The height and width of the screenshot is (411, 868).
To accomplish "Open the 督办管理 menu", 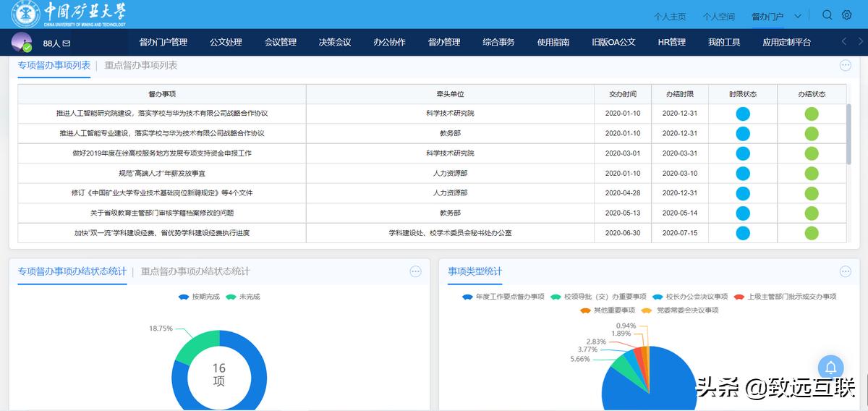I will click(444, 42).
